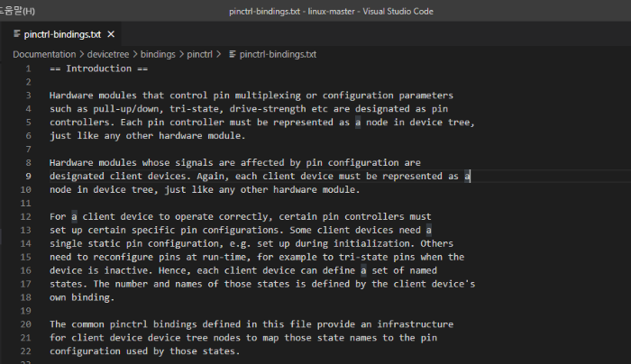
Task: Open the pinctrl breadcrumb folder list
Action: click(200, 54)
